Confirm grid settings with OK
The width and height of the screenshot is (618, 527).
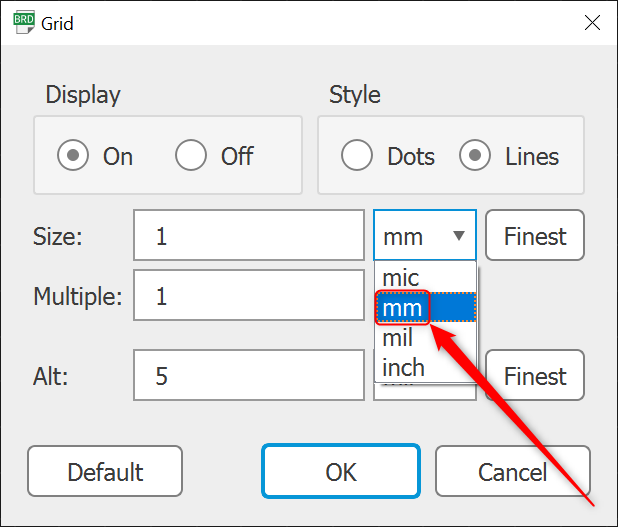341,472
